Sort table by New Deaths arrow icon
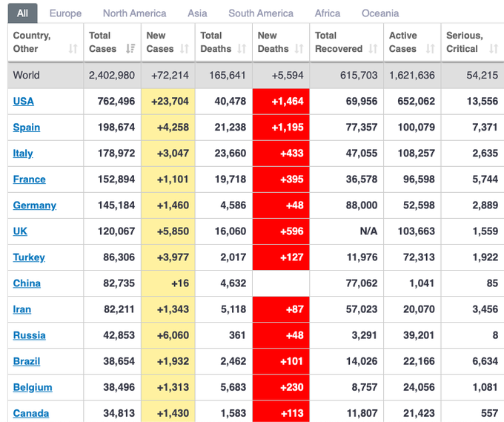The image size is (504, 422). coord(299,49)
